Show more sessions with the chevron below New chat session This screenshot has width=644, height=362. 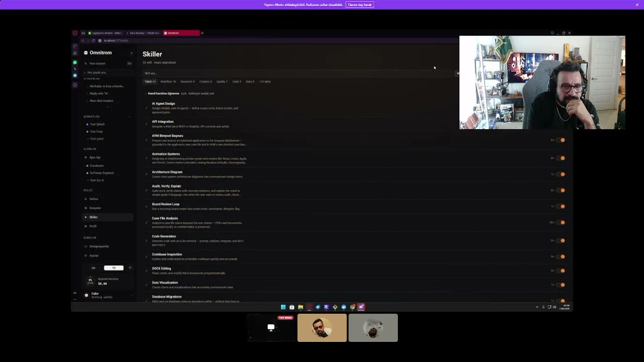coord(107,107)
